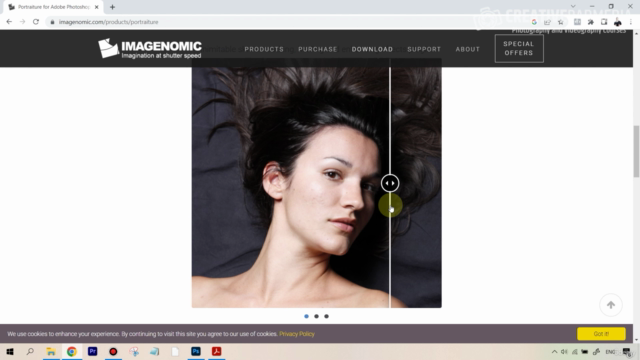Bookmark this page with star icon
640x360 pixels.
click(x=561, y=22)
